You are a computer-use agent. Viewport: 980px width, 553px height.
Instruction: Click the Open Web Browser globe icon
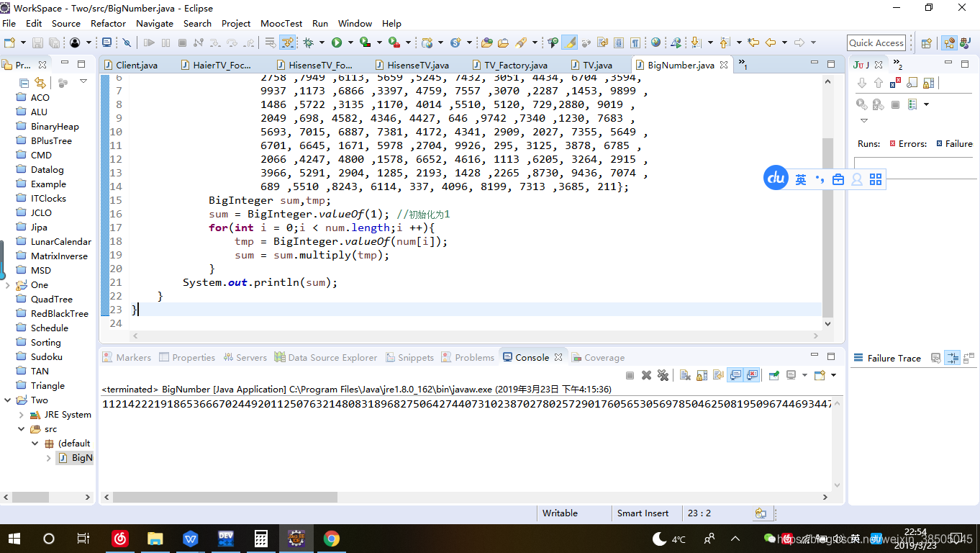tap(655, 42)
